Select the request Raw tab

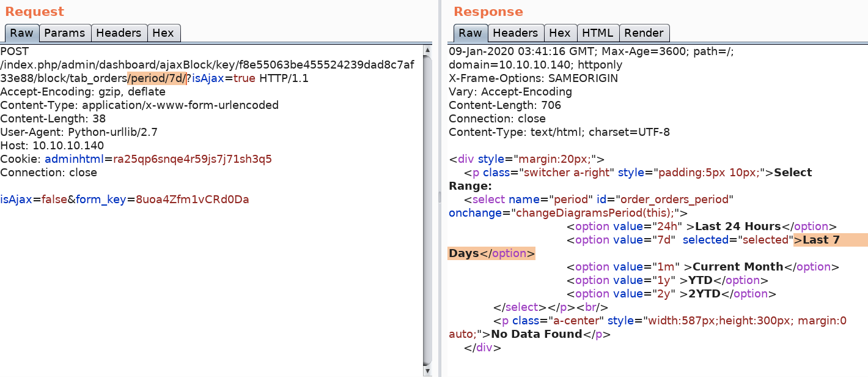(x=22, y=33)
